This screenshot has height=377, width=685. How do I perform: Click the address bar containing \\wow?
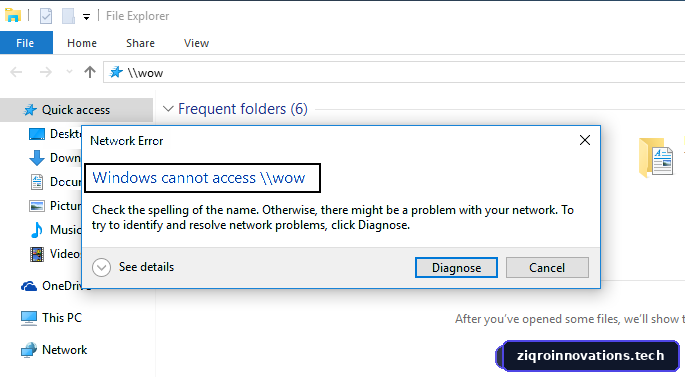394,72
